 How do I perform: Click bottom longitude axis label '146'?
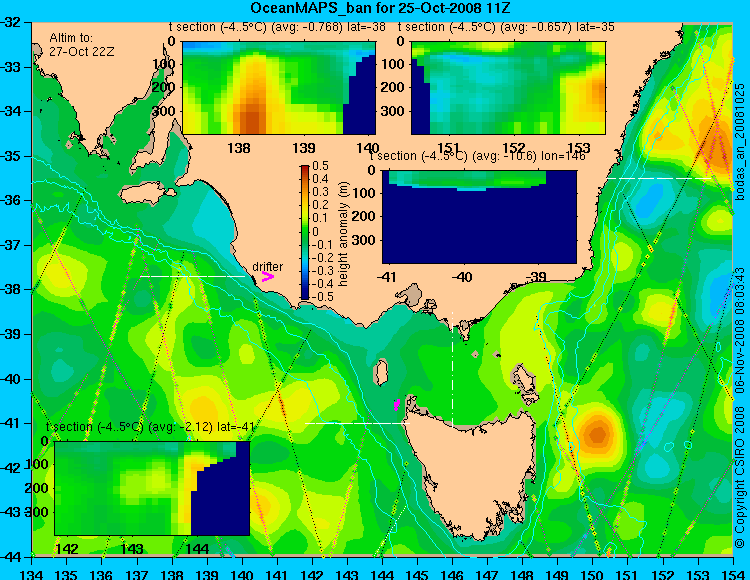coord(452,574)
